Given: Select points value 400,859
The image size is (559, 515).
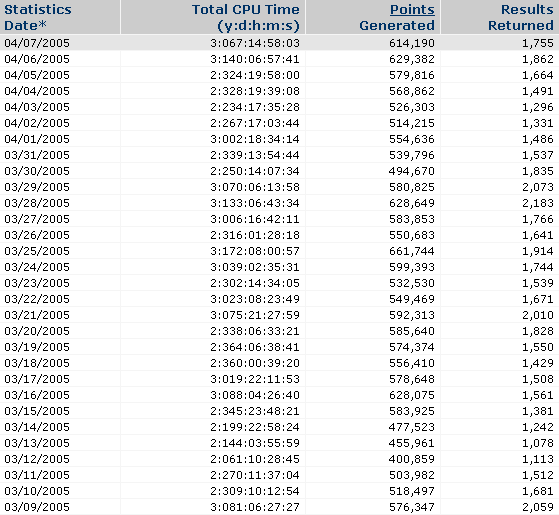Looking at the screenshot, I should click(x=412, y=459).
